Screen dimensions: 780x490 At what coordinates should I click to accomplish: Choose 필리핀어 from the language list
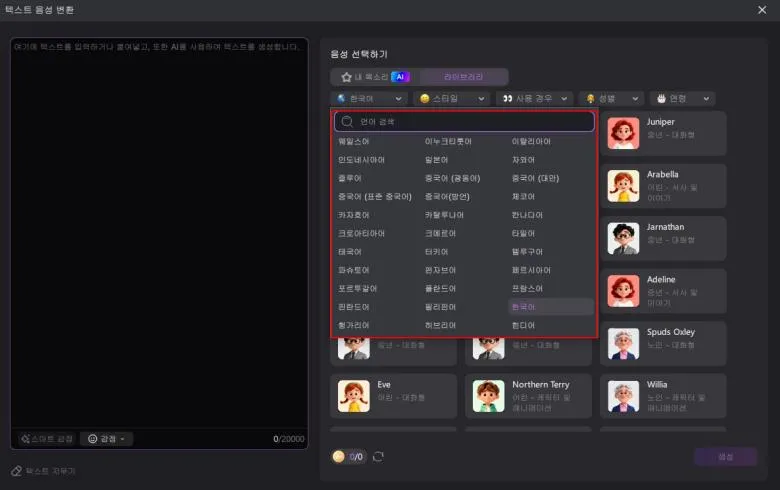tap(440, 307)
